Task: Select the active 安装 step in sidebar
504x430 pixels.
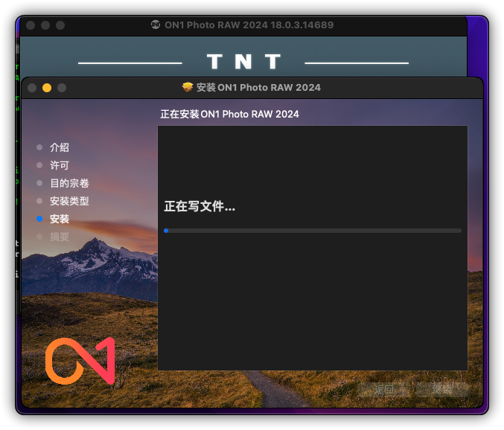Action: click(x=60, y=219)
